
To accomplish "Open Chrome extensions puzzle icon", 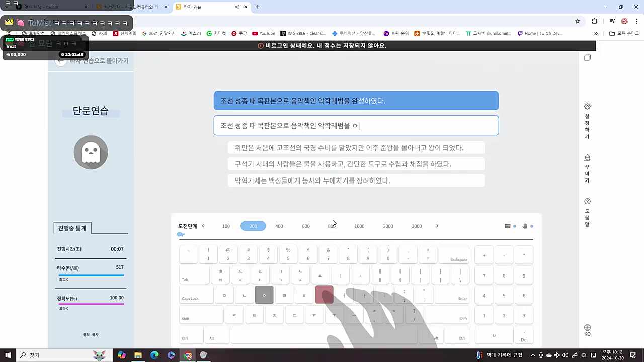I will 595,21.
